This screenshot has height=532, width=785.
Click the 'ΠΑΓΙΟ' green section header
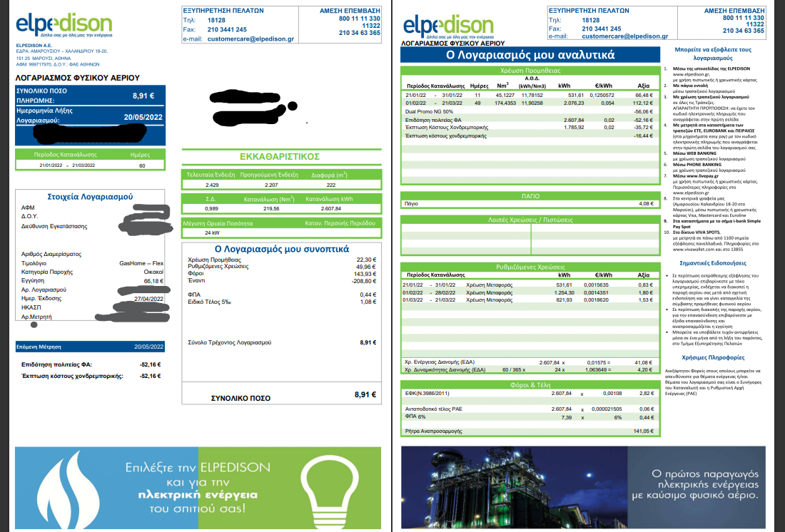coord(530,196)
